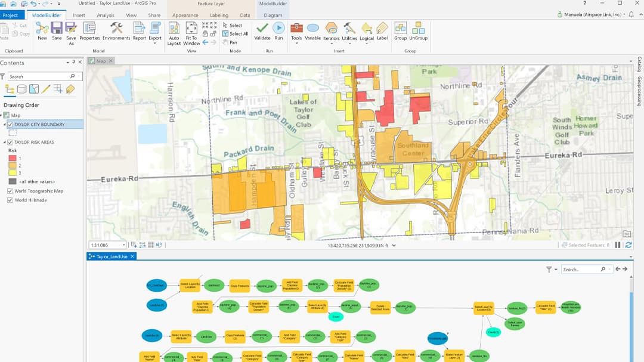Screen dimensions: 644x362
Task: Switch to List By Labeling view
Action: [x=70, y=89]
